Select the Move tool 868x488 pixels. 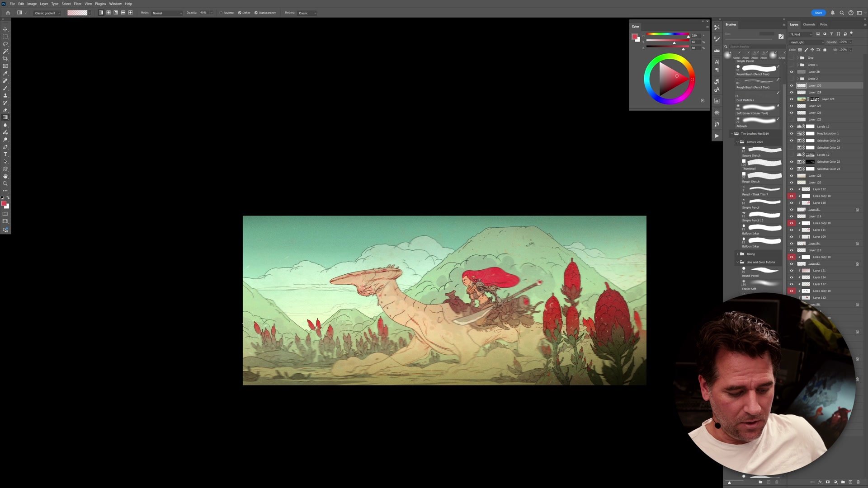point(5,30)
